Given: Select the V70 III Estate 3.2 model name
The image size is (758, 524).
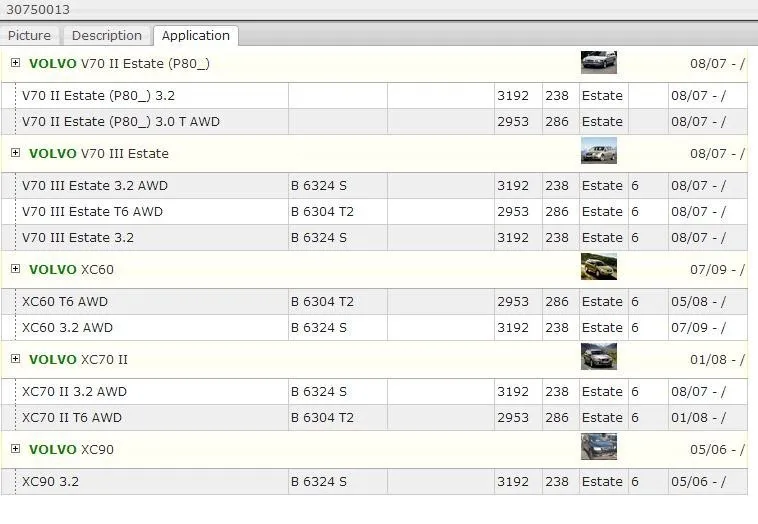Looking at the screenshot, I should pyautogui.click(x=78, y=238).
